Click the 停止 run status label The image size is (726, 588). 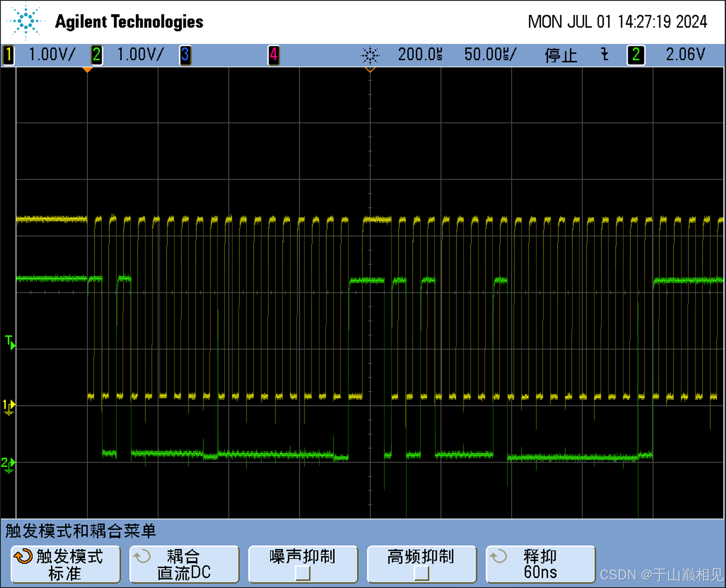(x=561, y=55)
